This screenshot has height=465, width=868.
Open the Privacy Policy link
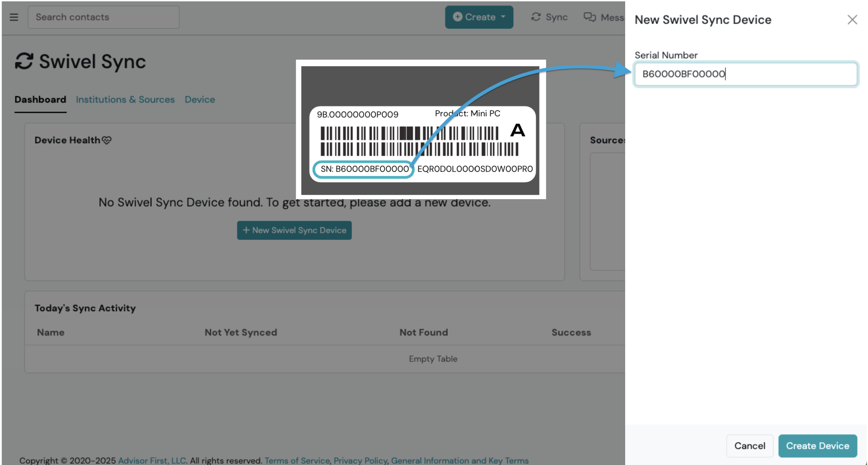(x=360, y=460)
